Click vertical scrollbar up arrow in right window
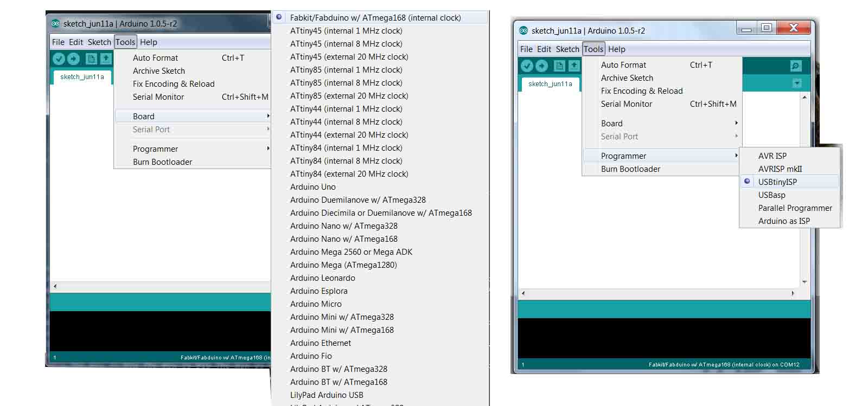 805,97
